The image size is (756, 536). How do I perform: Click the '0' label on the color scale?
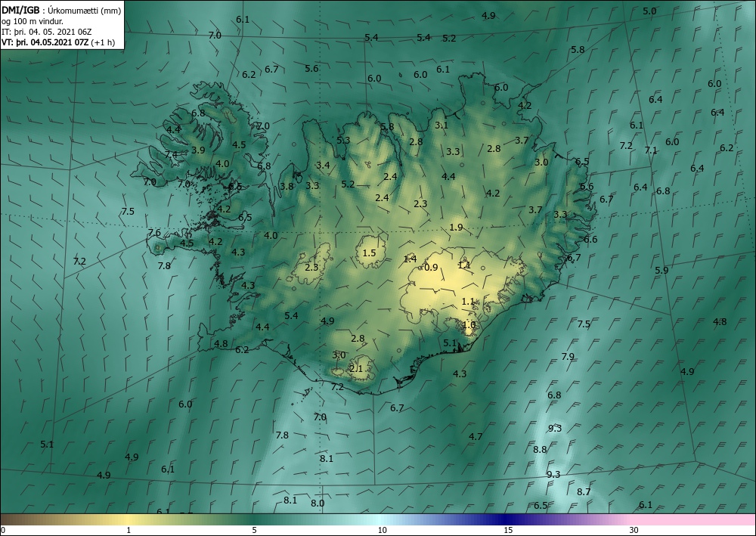3,530
